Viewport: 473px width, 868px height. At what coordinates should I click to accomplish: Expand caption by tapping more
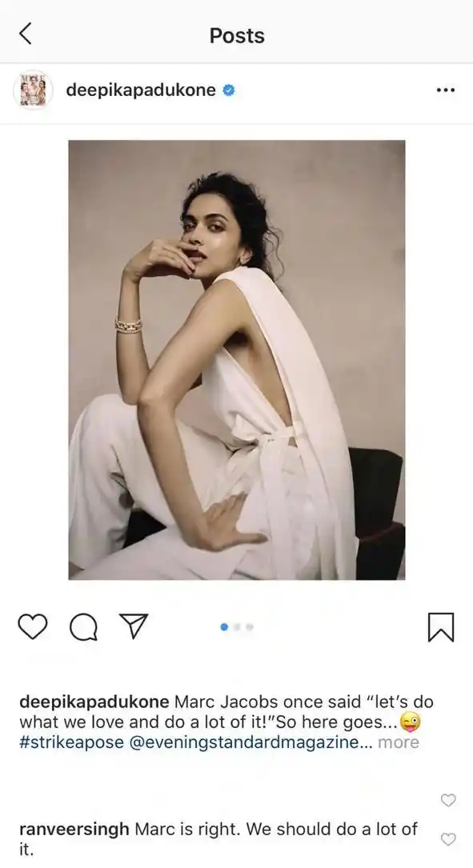399,742
